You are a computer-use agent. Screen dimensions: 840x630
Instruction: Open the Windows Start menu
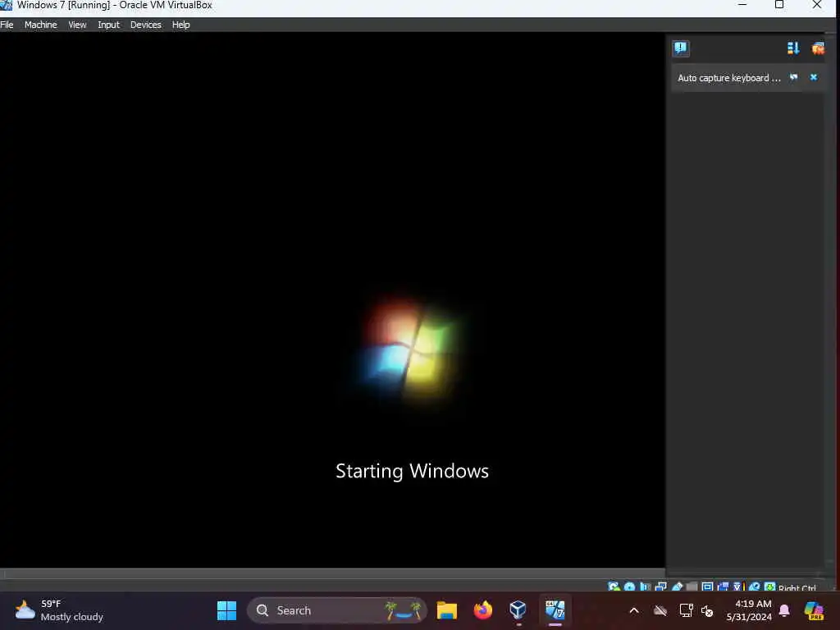click(x=226, y=610)
